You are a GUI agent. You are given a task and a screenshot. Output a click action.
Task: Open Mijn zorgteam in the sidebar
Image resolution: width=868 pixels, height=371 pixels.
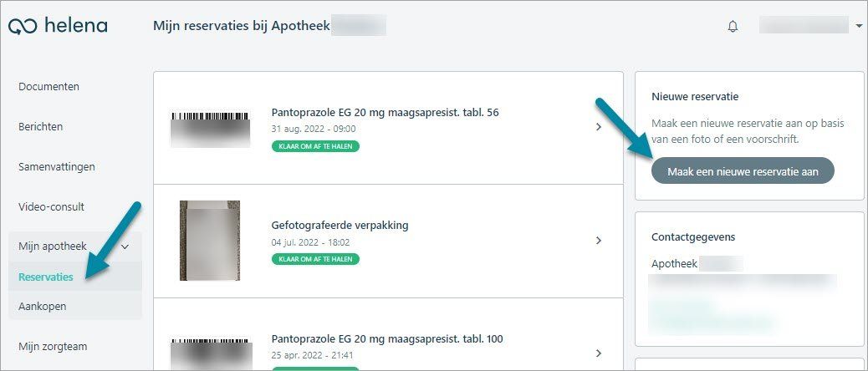53,347
